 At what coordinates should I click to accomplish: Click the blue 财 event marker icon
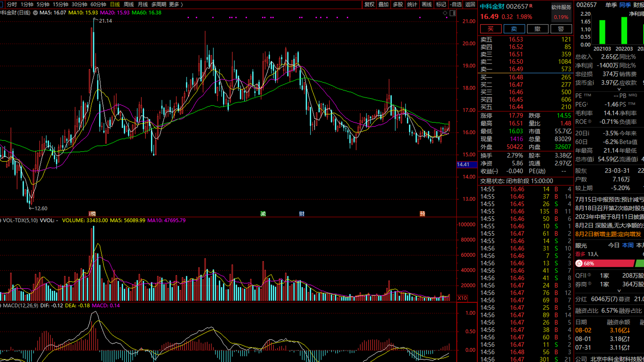[302, 214]
